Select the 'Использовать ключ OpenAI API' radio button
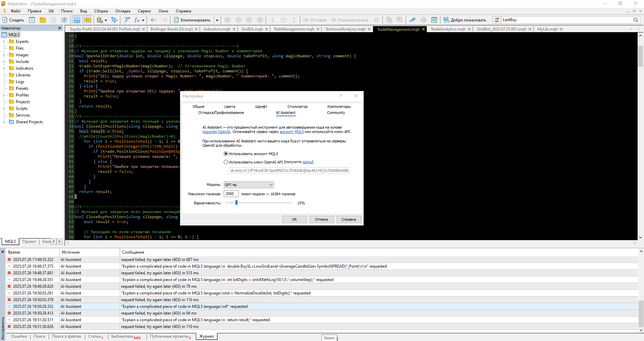644x341 pixels. [x=226, y=162]
